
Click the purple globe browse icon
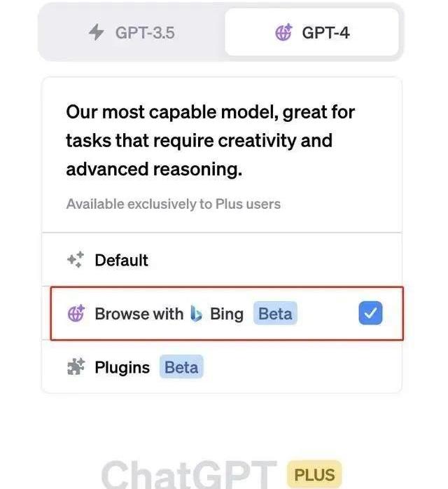tap(76, 313)
